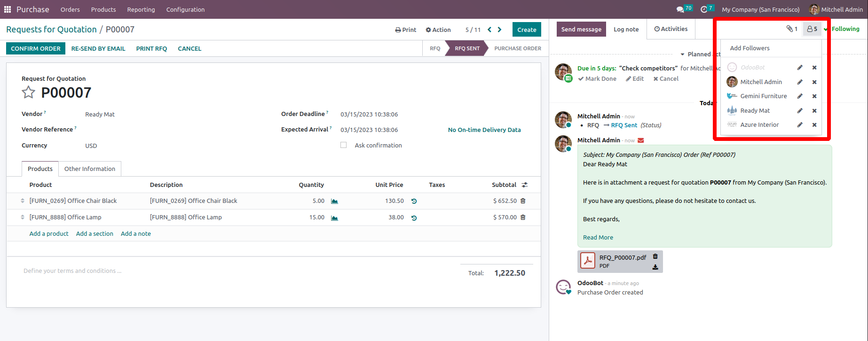Expand the email with Read More
868x341 pixels.
[598, 238]
